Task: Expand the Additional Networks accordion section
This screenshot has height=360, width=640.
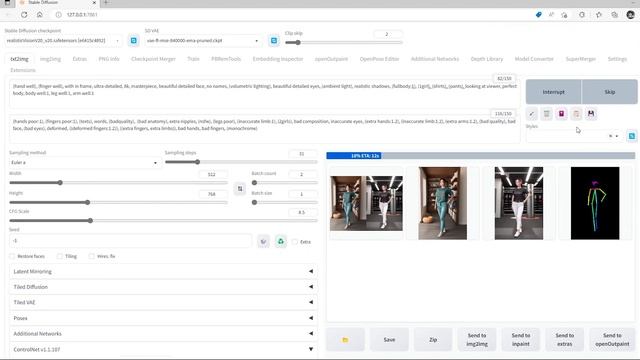Action: click(163, 333)
